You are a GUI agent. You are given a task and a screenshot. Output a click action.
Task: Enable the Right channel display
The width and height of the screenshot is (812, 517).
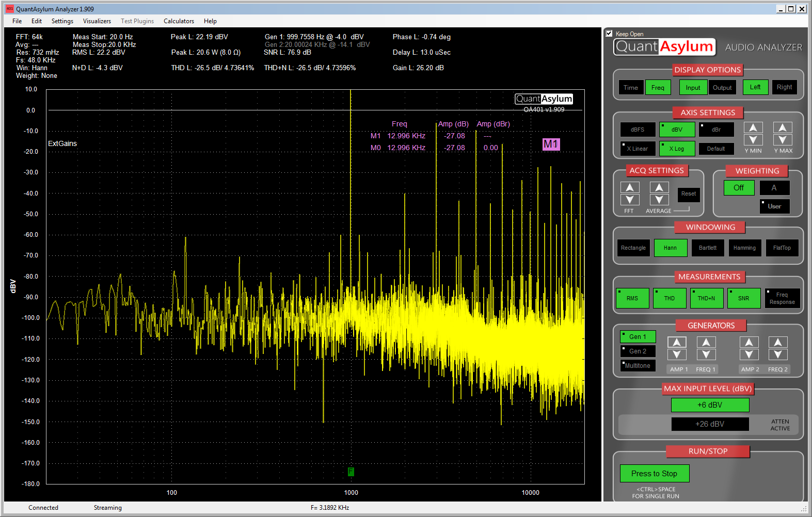pos(785,87)
